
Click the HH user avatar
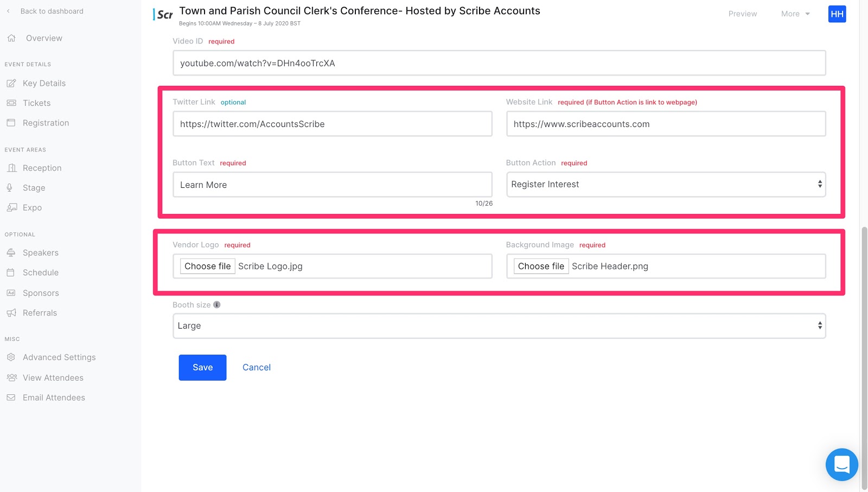pos(837,14)
